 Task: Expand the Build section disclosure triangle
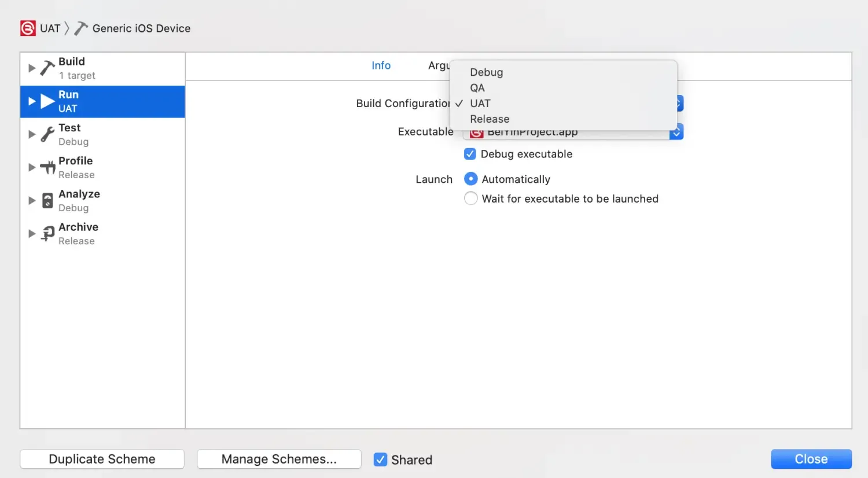pyautogui.click(x=32, y=68)
